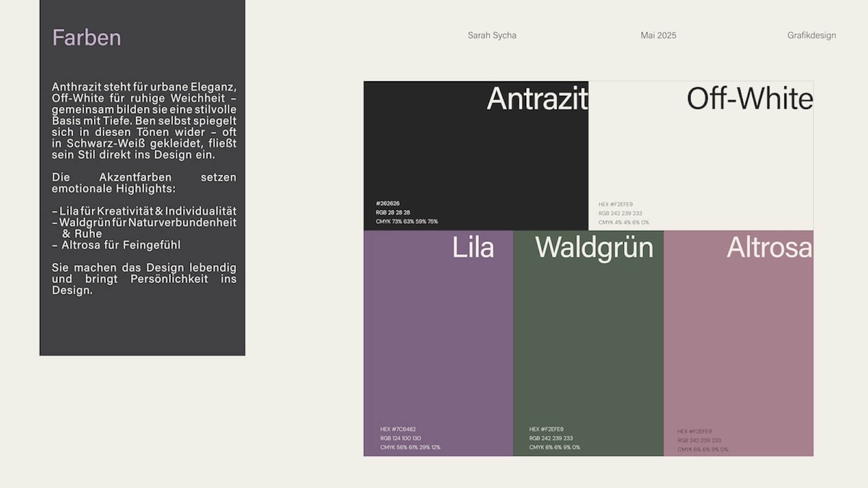Click the 'Lila für Kreativität & Individualität' bullet
The height and width of the screenshot is (488, 868).
(144, 211)
